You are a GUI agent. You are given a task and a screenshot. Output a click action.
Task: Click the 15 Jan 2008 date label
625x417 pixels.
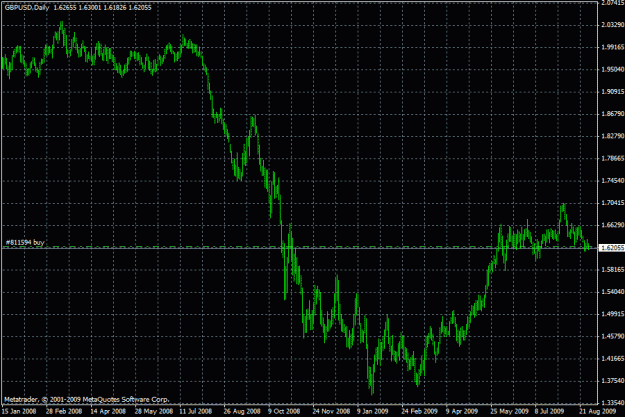[x=19, y=411]
